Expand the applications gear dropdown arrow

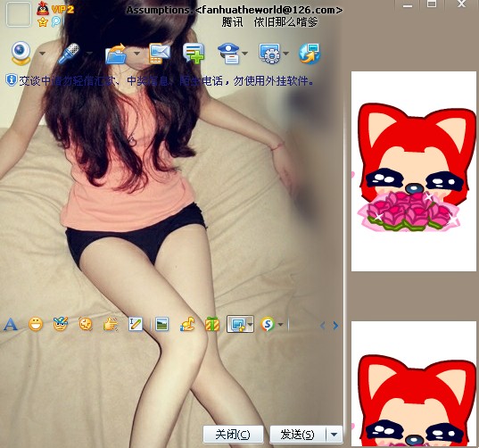285,54
